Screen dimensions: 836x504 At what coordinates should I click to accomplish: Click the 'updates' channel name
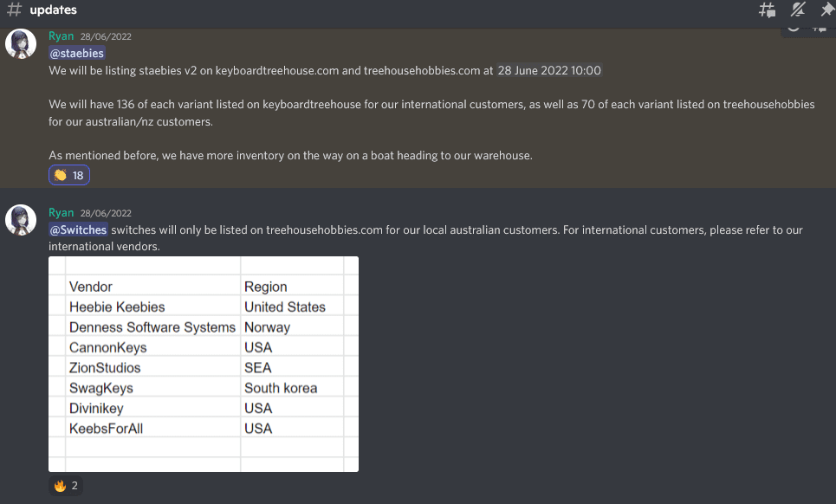[x=54, y=10]
